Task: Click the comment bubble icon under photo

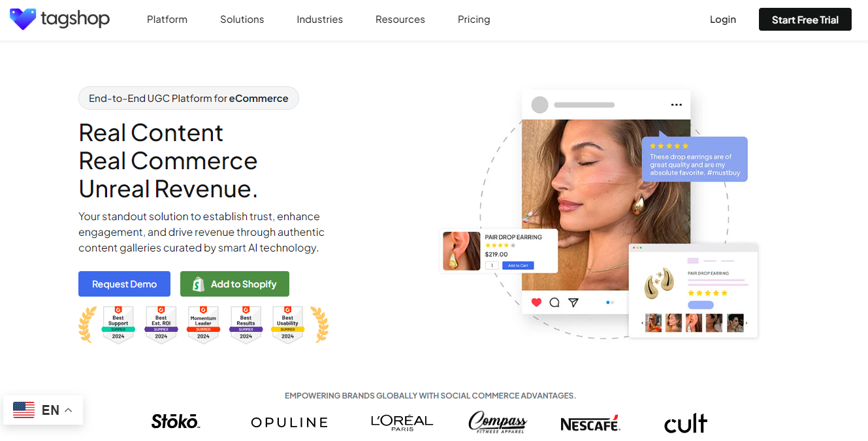Action: point(555,302)
